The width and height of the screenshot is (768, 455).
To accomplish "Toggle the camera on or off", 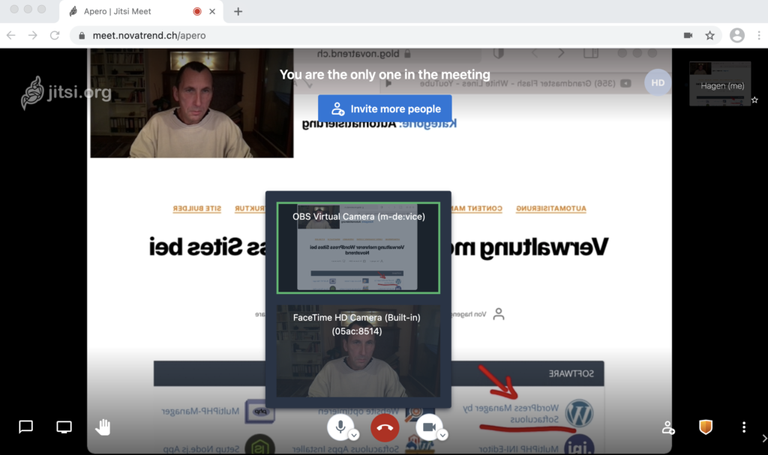I will click(429, 427).
